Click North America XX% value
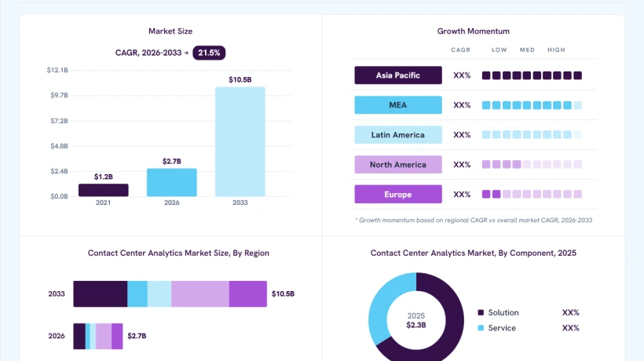 (x=462, y=165)
